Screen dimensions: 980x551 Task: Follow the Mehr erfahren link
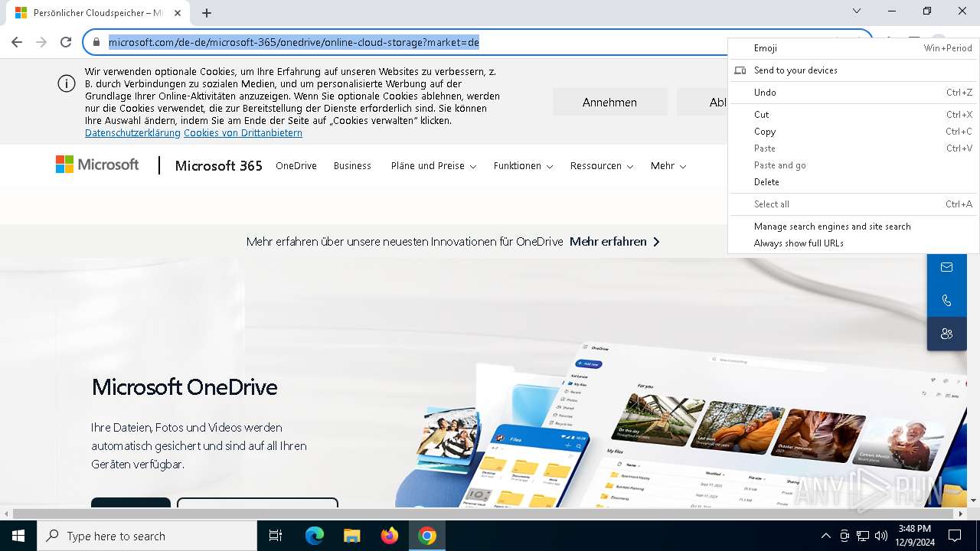[615, 241]
